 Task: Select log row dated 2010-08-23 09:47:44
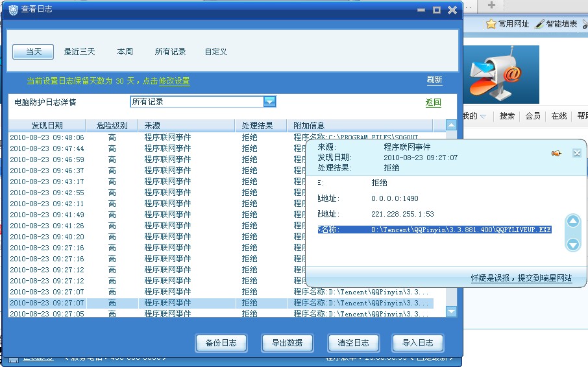tap(158, 148)
